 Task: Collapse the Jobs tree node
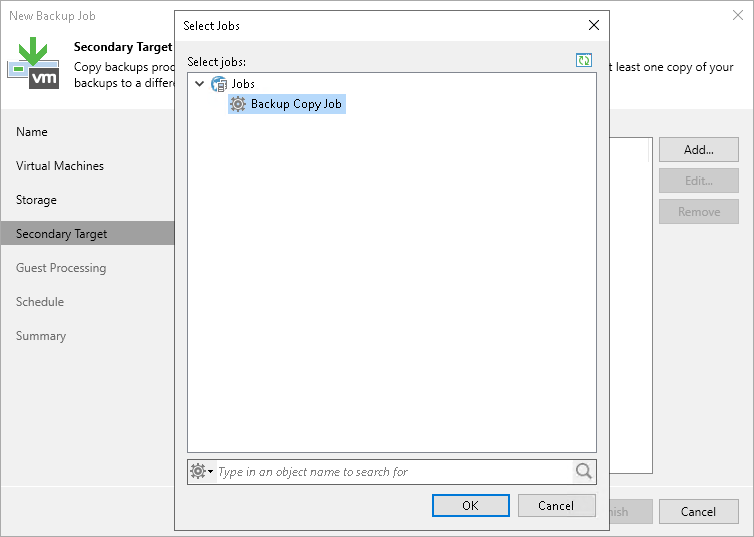(200, 84)
